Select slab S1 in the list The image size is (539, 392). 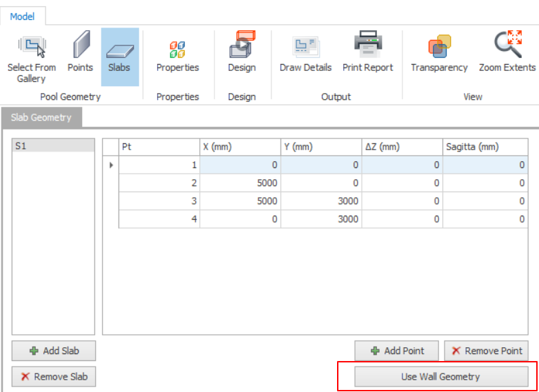click(x=53, y=146)
